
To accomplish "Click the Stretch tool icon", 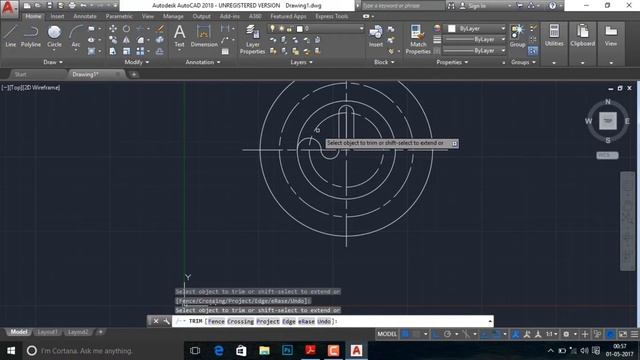I will tap(113, 51).
